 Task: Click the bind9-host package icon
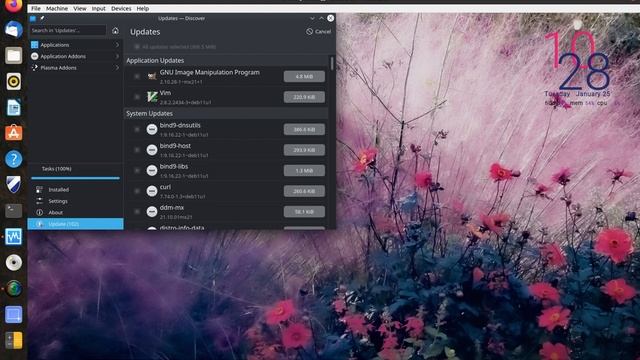(152, 150)
